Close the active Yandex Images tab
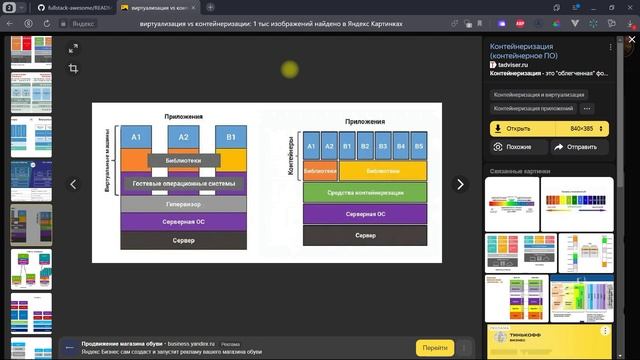This screenshot has height=360, width=640. pos(193,7)
